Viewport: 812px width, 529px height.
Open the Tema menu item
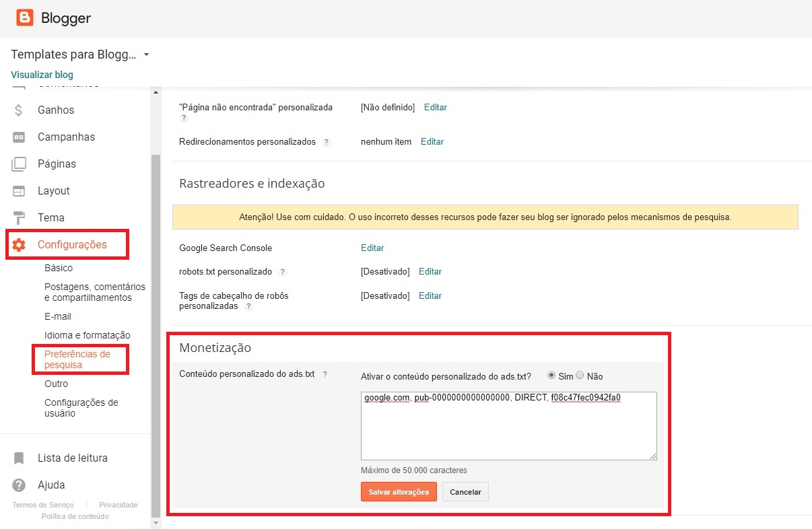click(51, 217)
